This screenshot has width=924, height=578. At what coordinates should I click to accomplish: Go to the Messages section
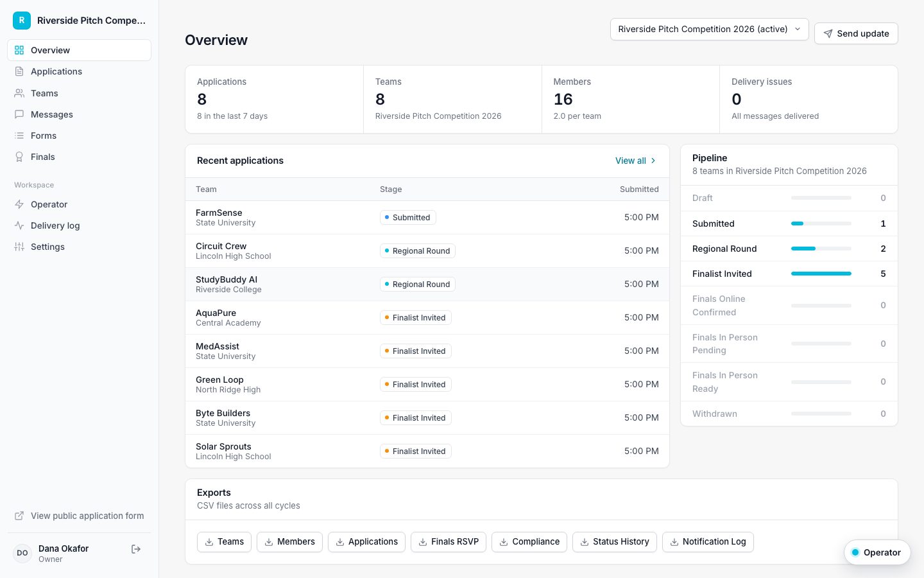[x=80, y=114]
